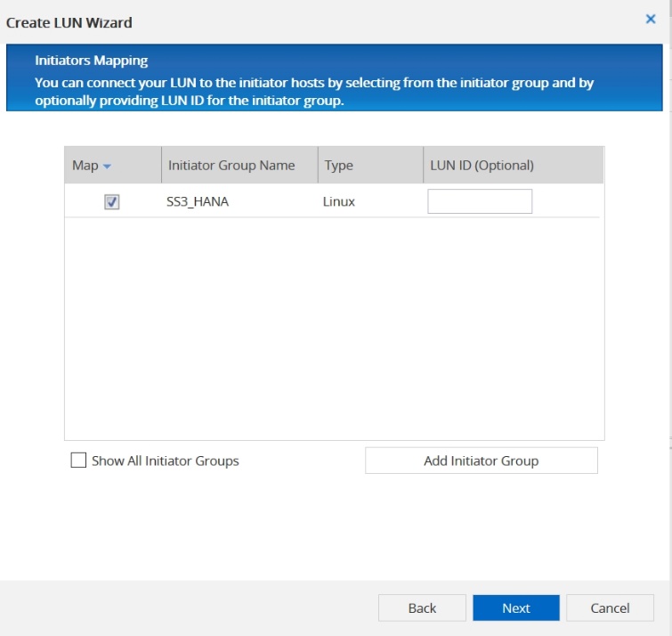
Task: Click the Linux type cell
Action: coord(339,202)
